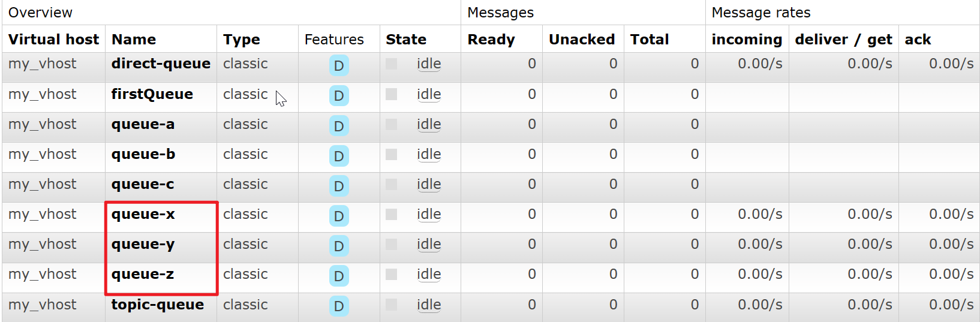Sort the table by Virtual host column

[x=53, y=40]
